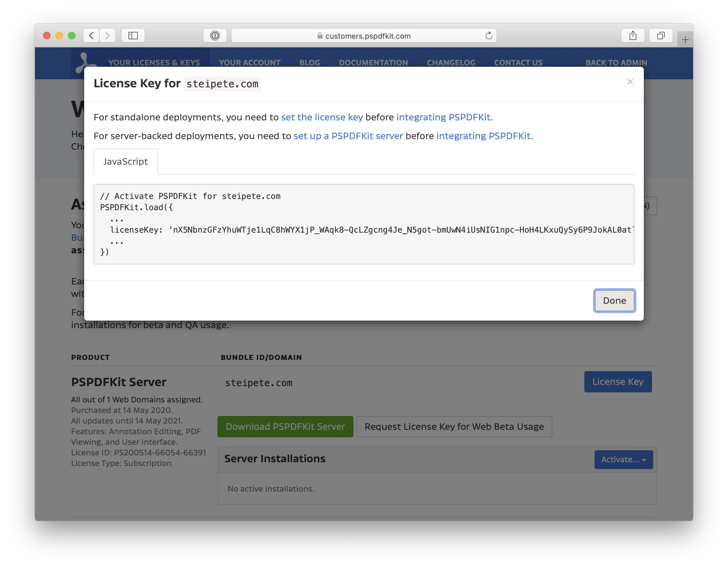This screenshot has height=567, width=728.
Task: Switch to the JavaScript tab
Action: [126, 162]
